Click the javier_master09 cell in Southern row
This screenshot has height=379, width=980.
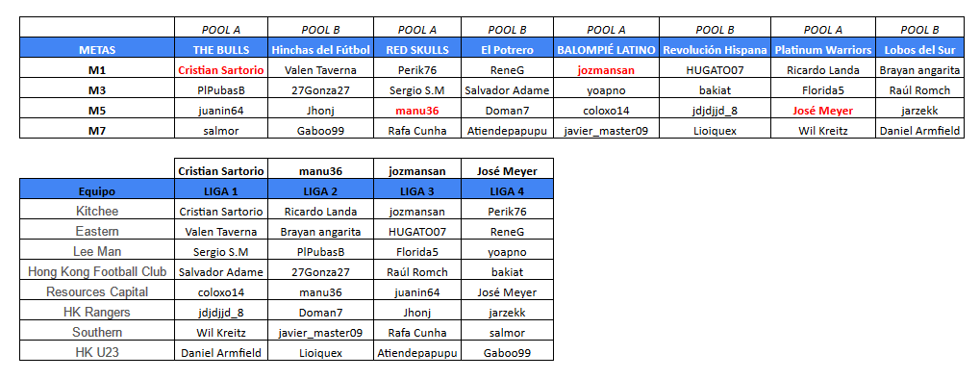(320, 333)
